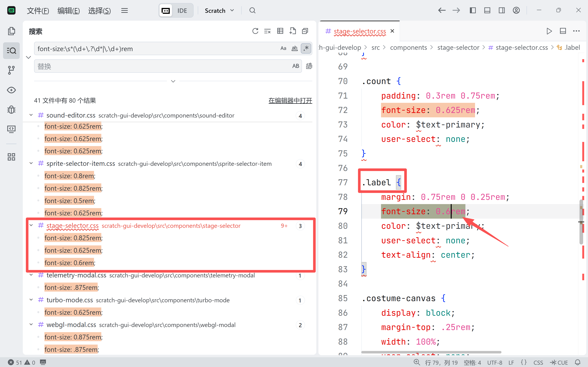Open the 选择(S) menu
This screenshot has width=588, height=367.
99,11
